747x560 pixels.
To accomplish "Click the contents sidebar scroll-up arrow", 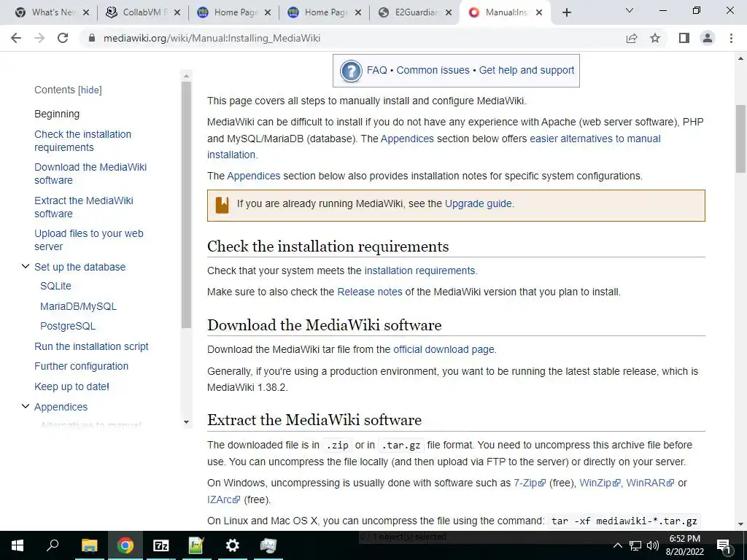I will pos(186,76).
